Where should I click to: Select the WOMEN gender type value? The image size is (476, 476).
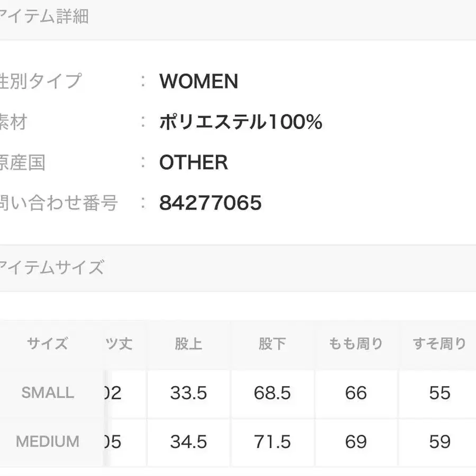tap(198, 81)
